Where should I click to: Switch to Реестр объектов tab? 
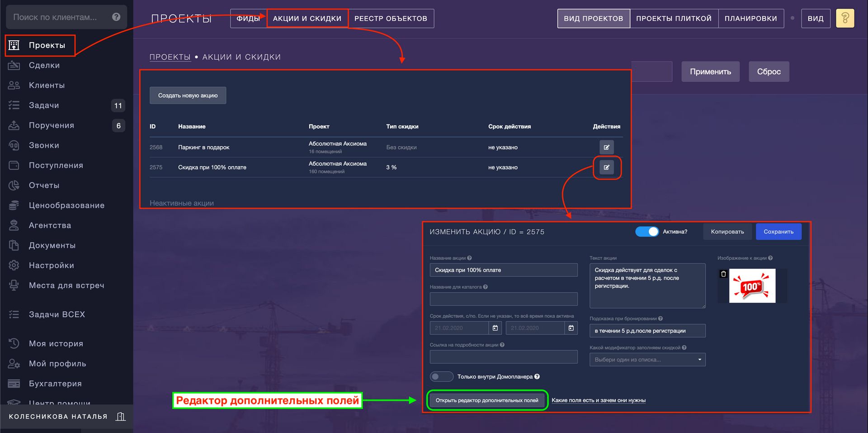391,19
